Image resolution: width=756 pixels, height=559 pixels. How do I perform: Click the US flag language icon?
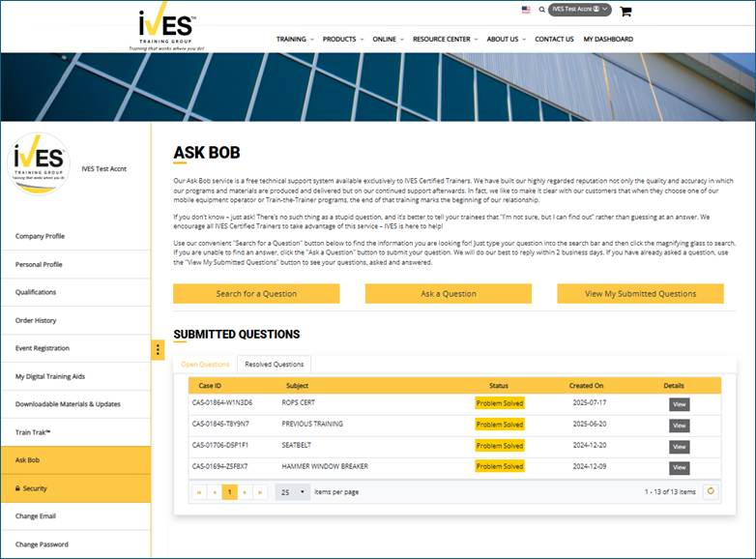[x=526, y=10]
